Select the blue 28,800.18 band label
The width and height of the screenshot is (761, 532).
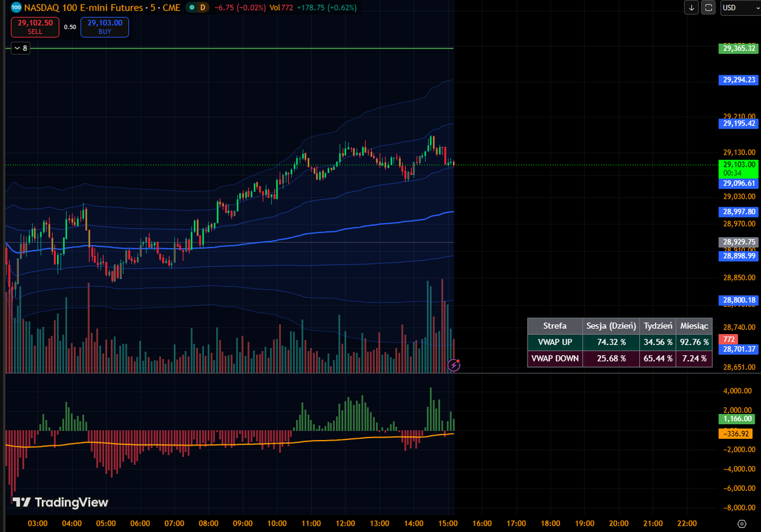739,300
